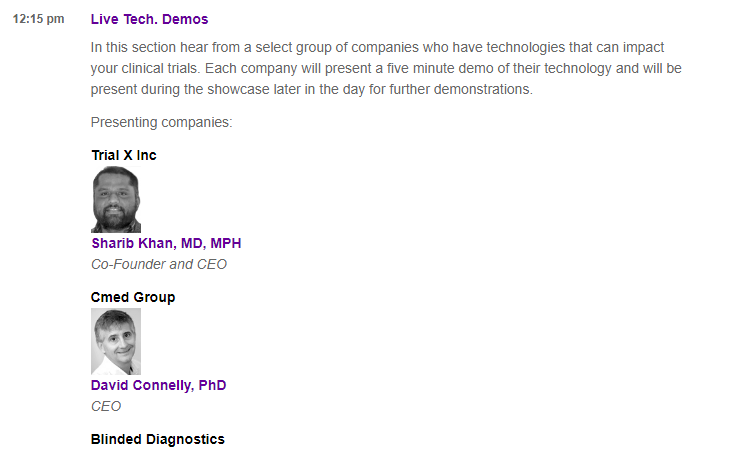Click the Trial X Inc company heading

124,155
